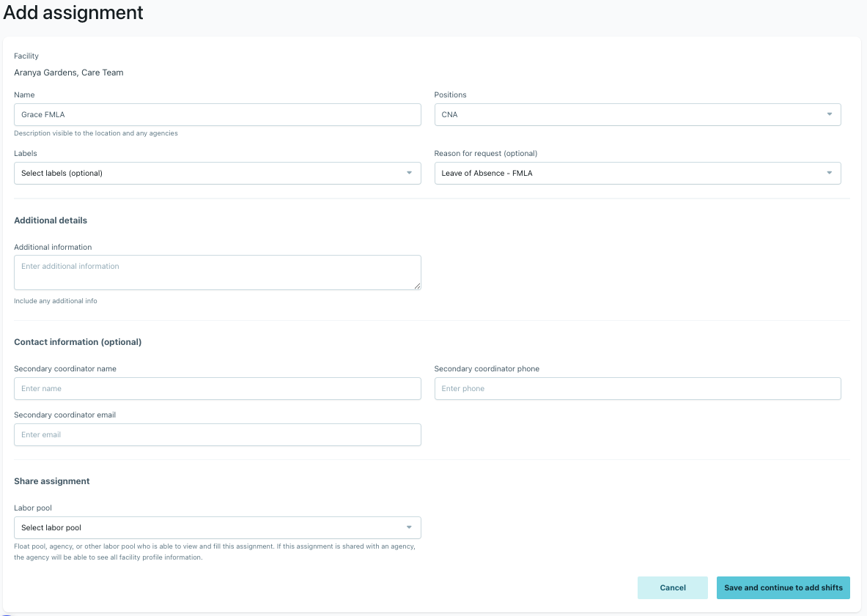Screen dimensions: 867x616
Task: Click the caret arrow in Positions field
Action: coord(829,114)
